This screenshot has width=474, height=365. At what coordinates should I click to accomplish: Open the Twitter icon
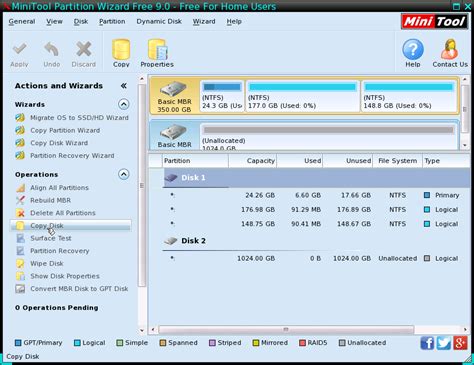(x=444, y=343)
